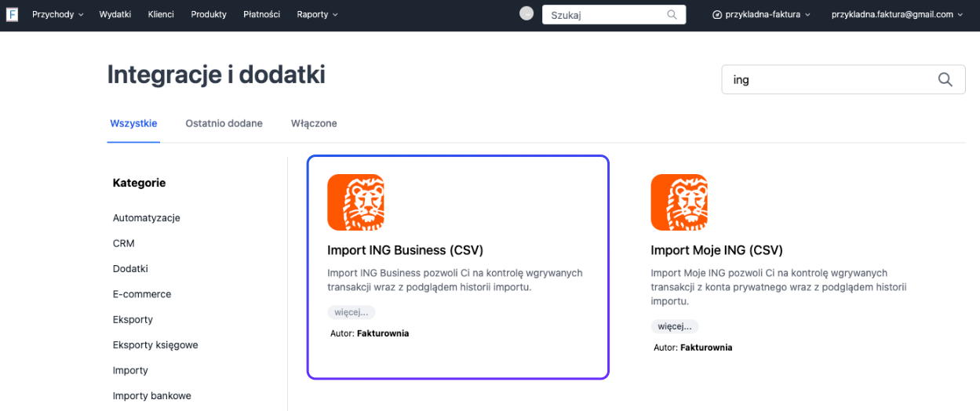Click the ING lion logo of Import ING Business

click(x=355, y=202)
